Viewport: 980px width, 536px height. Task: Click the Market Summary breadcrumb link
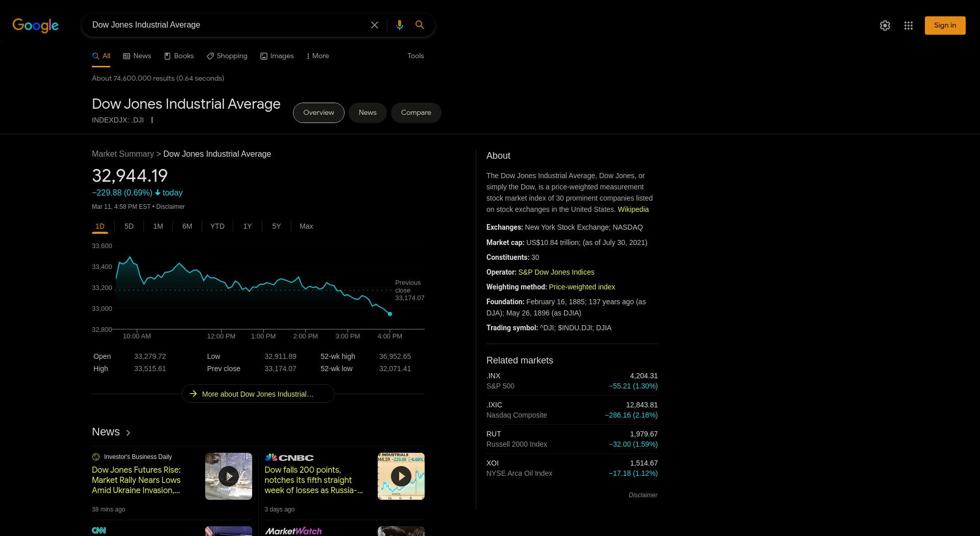[x=123, y=154]
